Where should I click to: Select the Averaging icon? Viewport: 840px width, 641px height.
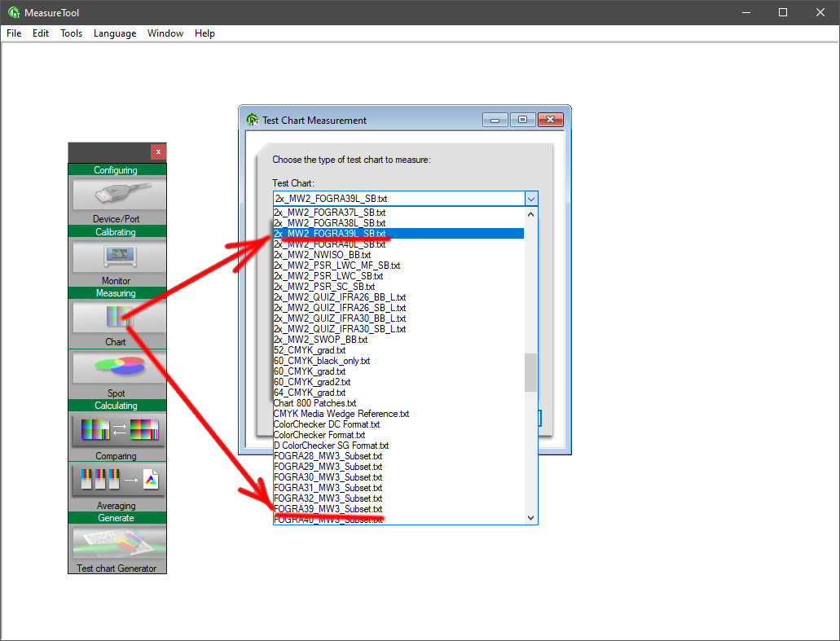tap(117, 480)
